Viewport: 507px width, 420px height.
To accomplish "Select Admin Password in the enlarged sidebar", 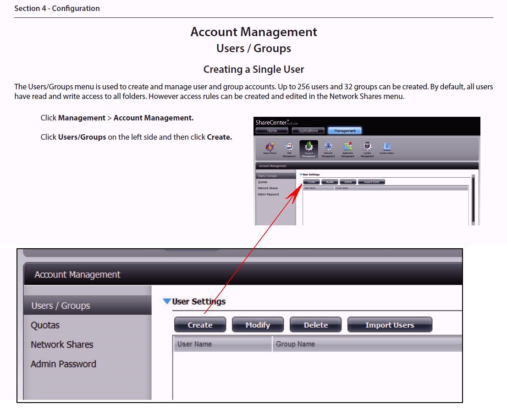I will 63,364.
